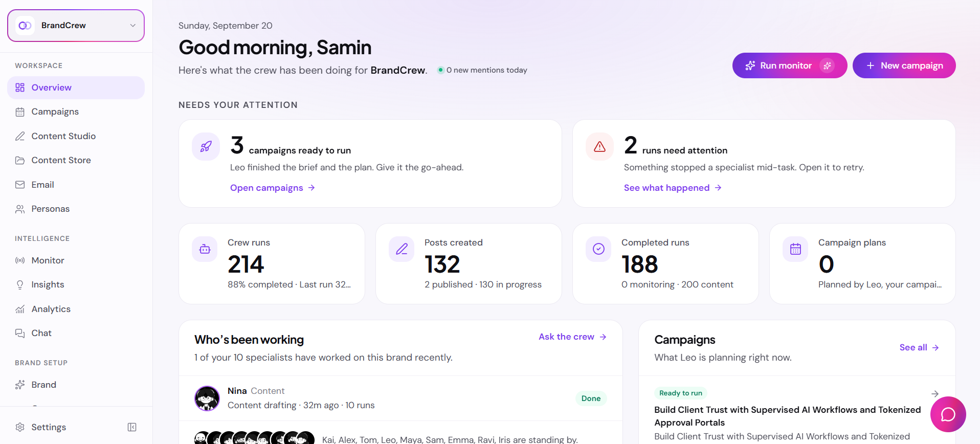980x444 pixels.
Task: Open the BrandCrew workspace dropdown
Action: tap(76, 26)
